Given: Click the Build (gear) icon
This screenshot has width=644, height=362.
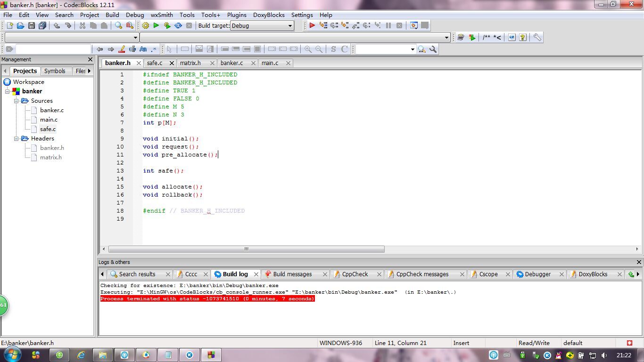Looking at the screenshot, I should pos(145,25).
